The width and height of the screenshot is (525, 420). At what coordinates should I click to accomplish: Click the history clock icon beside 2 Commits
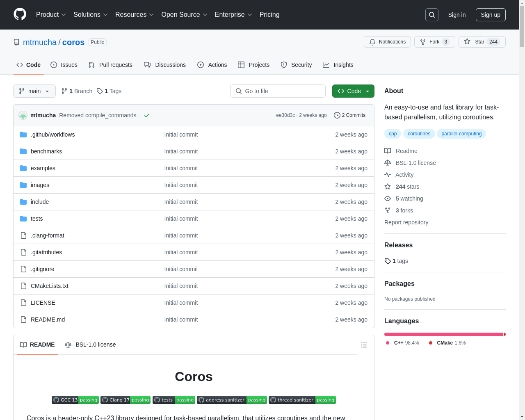click(x=337, y=115)
